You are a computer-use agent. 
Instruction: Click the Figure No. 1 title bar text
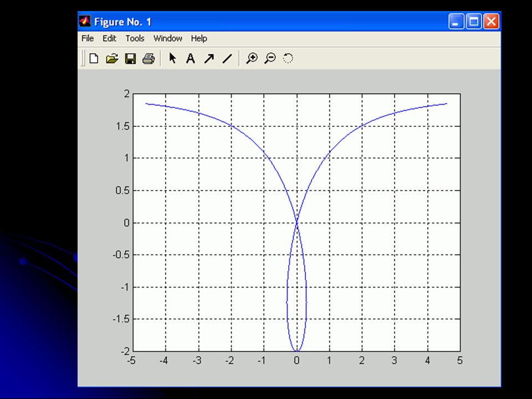[123, 22]
